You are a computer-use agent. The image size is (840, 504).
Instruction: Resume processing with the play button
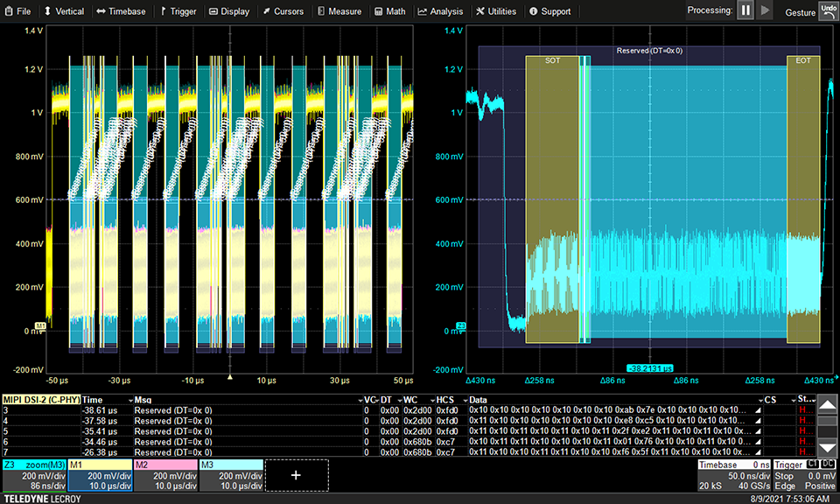(x=766, y=10)
